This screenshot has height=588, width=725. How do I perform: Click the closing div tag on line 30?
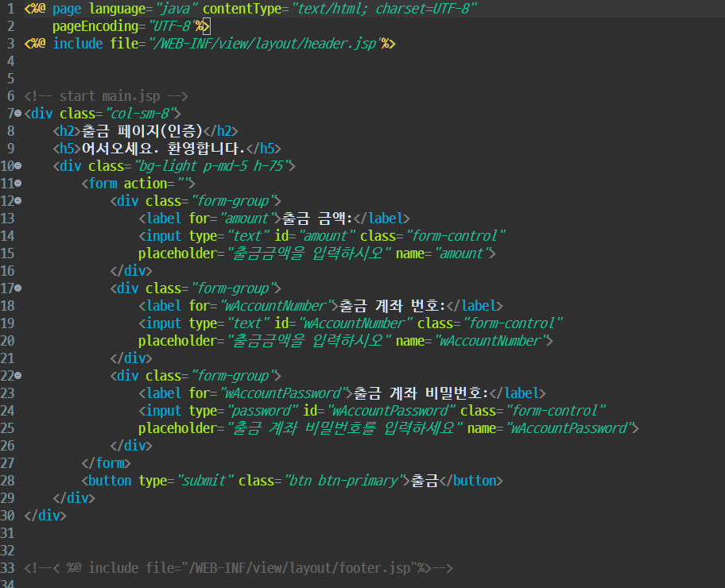pyautogui.click(x=45, y=516)
